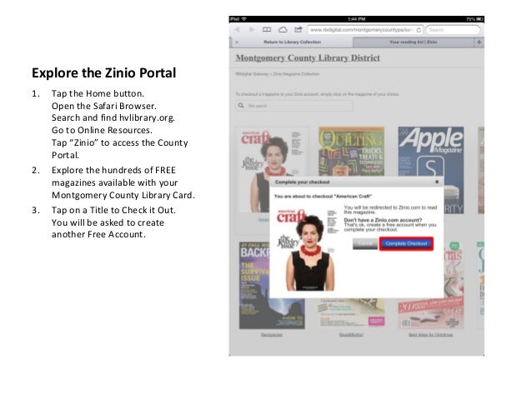Viewport: 532px width, 399px height.
Task: Click the blue Complete Checkout button
Action: point(406,244)
